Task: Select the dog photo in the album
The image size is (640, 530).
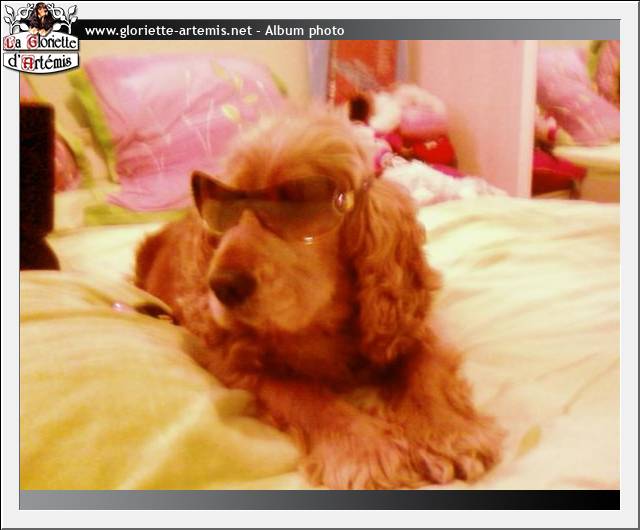Action: tap(320, 265)
